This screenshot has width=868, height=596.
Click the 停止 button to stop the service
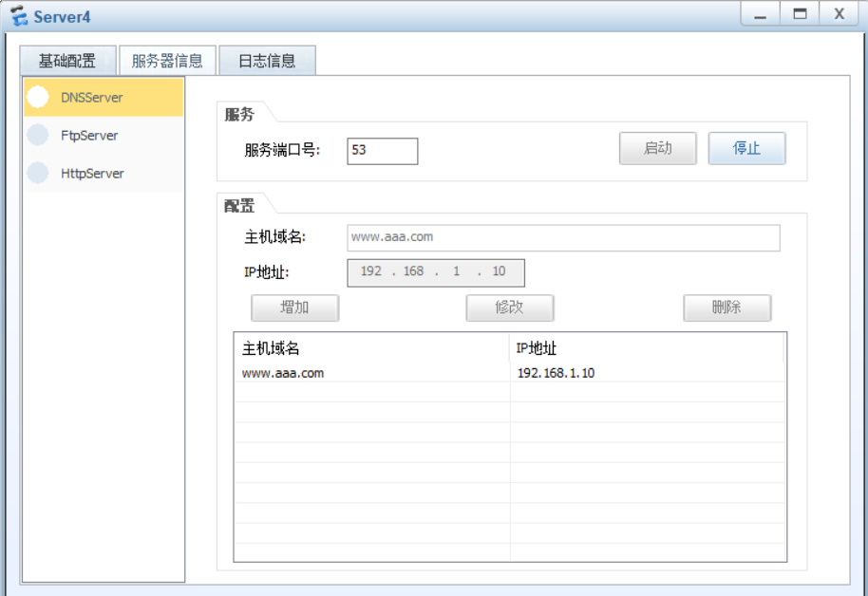point(746,148)
